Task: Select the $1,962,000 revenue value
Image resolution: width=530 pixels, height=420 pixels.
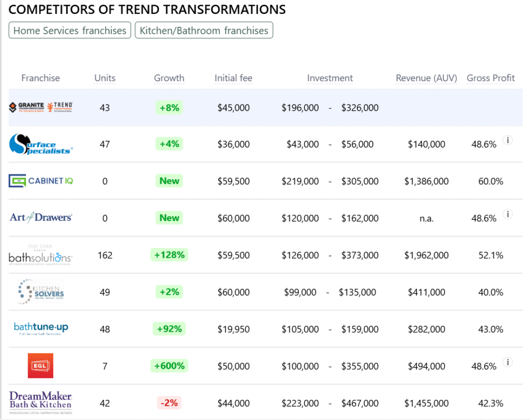Action: 426,255
